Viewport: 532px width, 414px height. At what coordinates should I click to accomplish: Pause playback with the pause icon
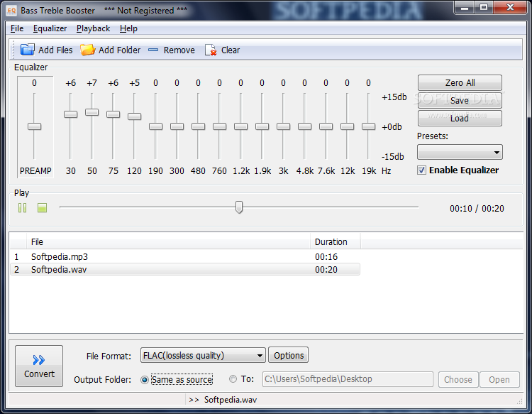(23, 207)
